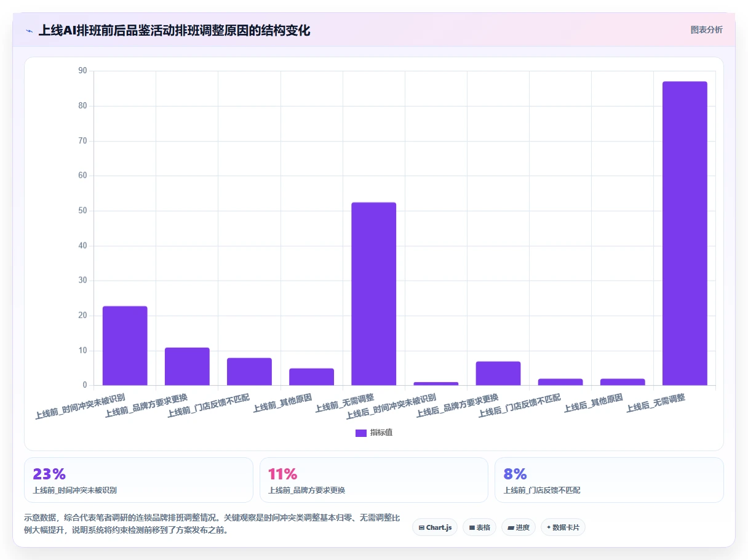
Task: Select the 表格 tag chip
Action: point(479,527)
